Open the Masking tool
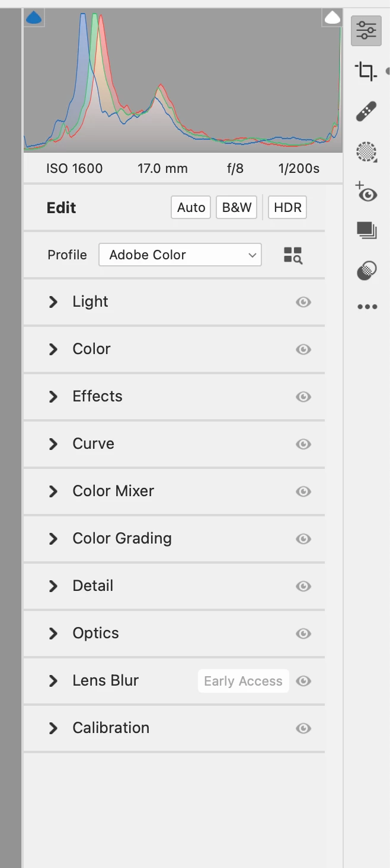Screen dimensions: 390x868 [x=367, y=152]
